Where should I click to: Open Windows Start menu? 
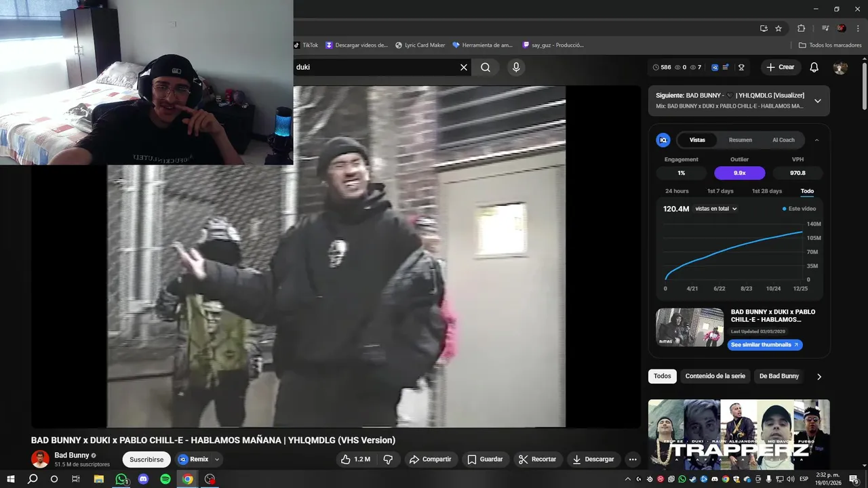[x=10, y=479]
